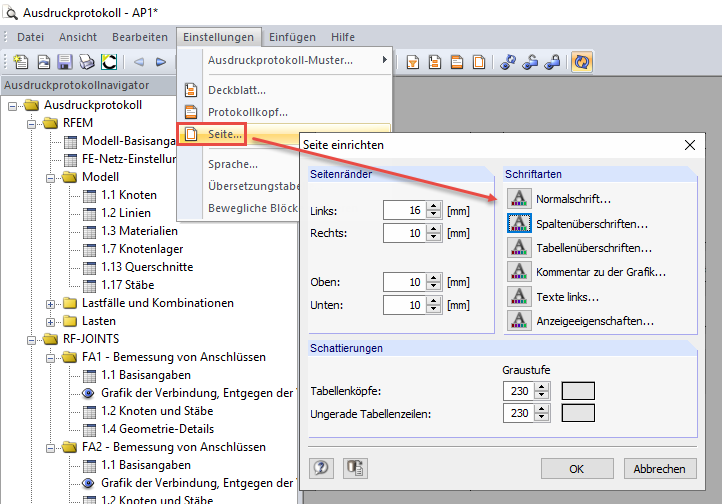Open the Bearbeiten menu
The width and height of the screenshot is (722, 504).
tap(140, 37)
